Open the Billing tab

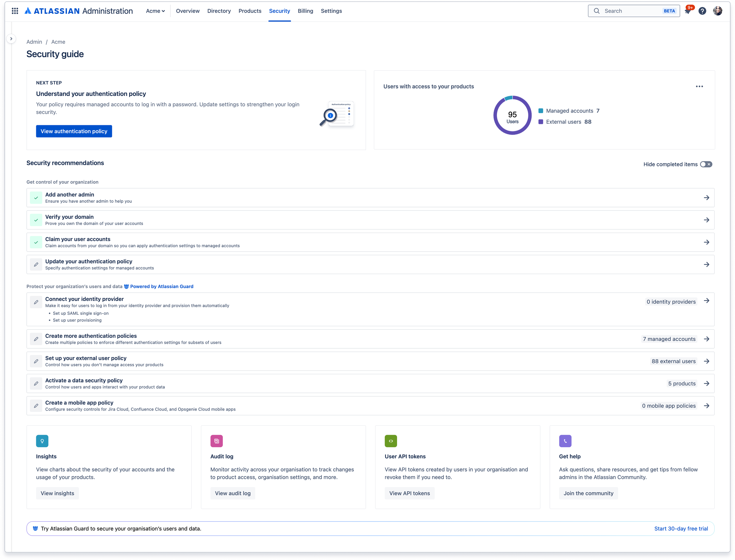click(x=305, y=11)
